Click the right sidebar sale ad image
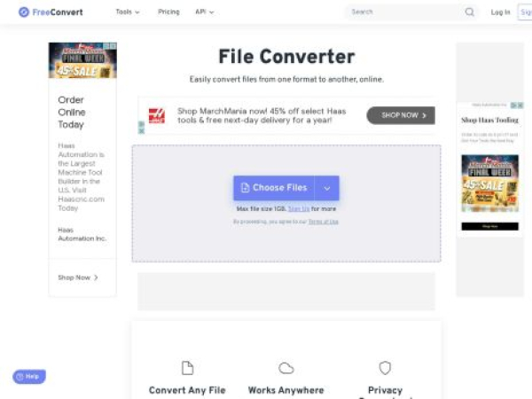 click(x=490, y=184)
